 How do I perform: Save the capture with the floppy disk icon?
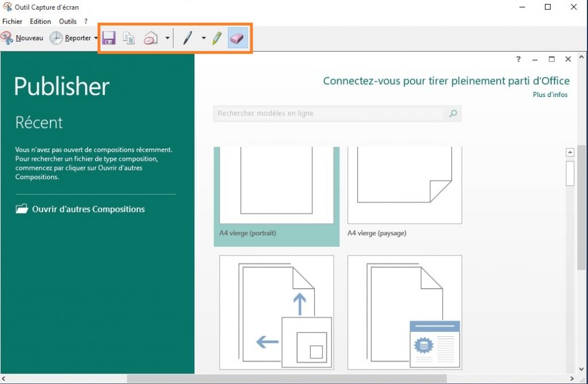tap(109, 38)
